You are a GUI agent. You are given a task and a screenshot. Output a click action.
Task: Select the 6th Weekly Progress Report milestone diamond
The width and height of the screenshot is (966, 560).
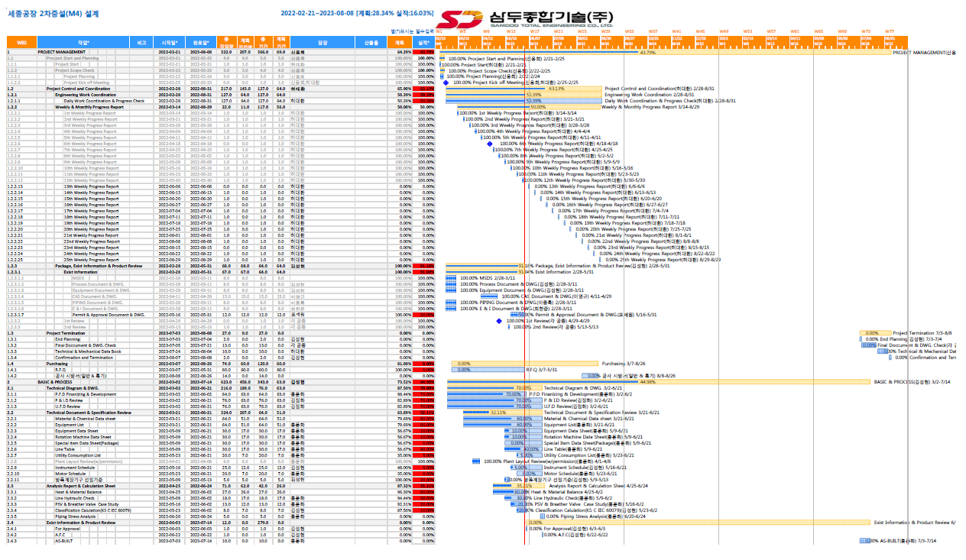(490, 144)
